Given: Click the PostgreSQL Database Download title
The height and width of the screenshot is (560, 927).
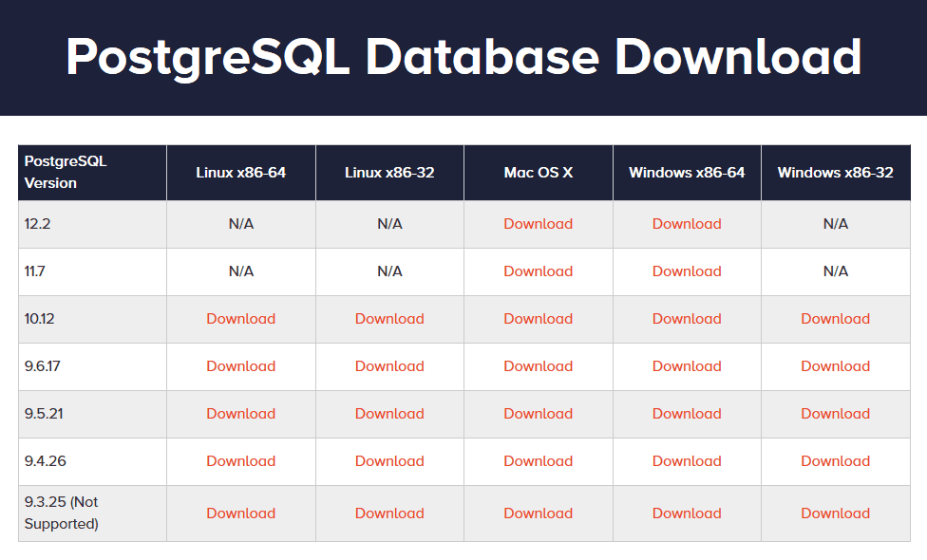Looking at the screenshot, I should pyautogui.click(x=463, y=57).
